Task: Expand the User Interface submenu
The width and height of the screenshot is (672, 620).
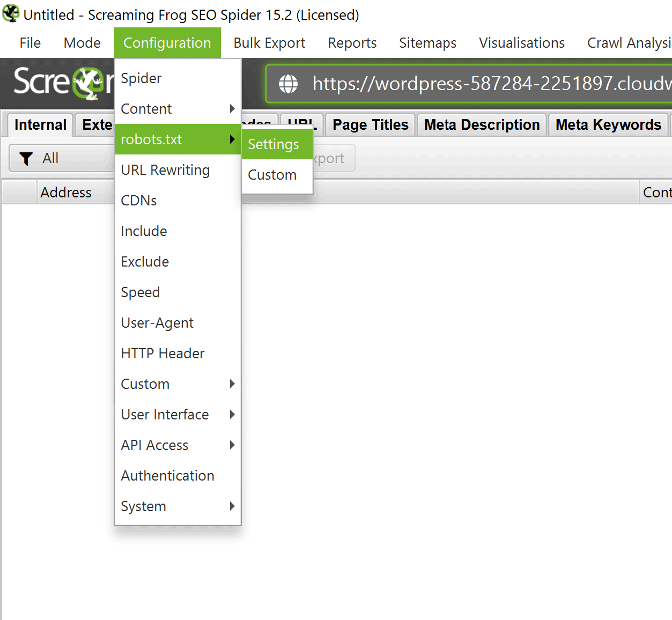Action: point(178,415)
